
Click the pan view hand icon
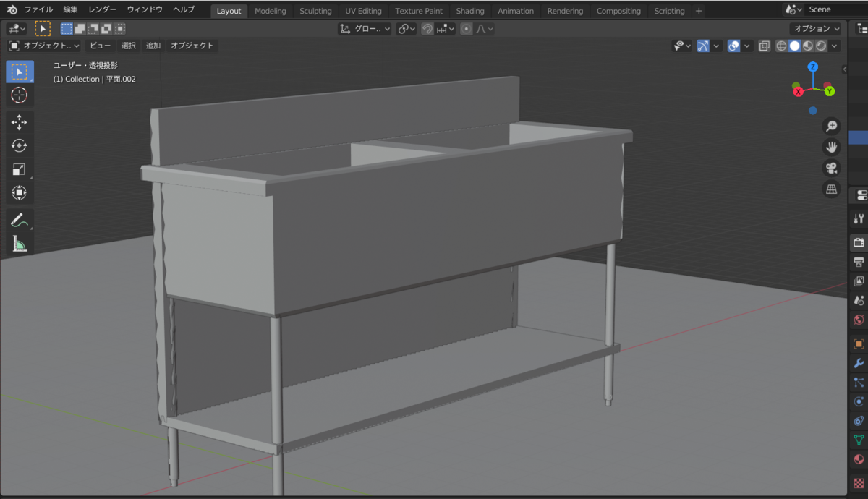pos(832,148)
